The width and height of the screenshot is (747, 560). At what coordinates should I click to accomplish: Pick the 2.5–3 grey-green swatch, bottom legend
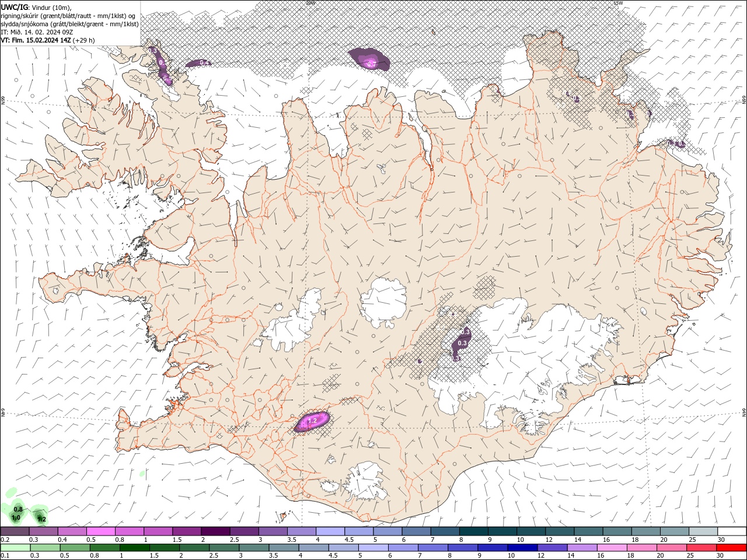tap(224, 548)
